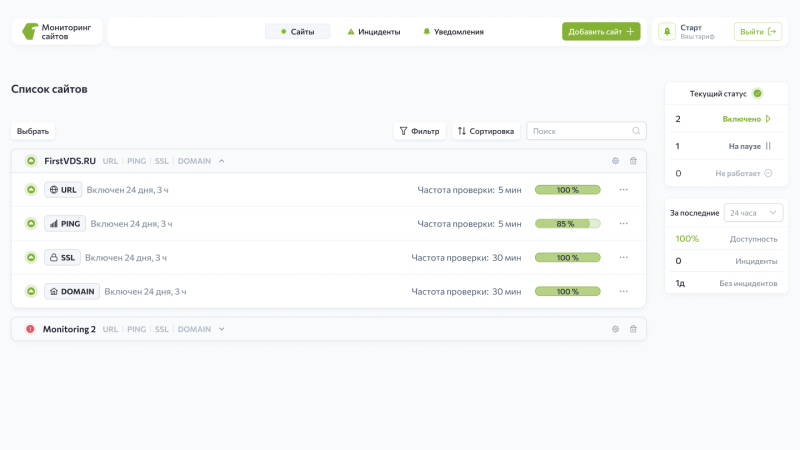Open the Фильтр options
Screen dimensions: 800x450
tap(419, 131)
